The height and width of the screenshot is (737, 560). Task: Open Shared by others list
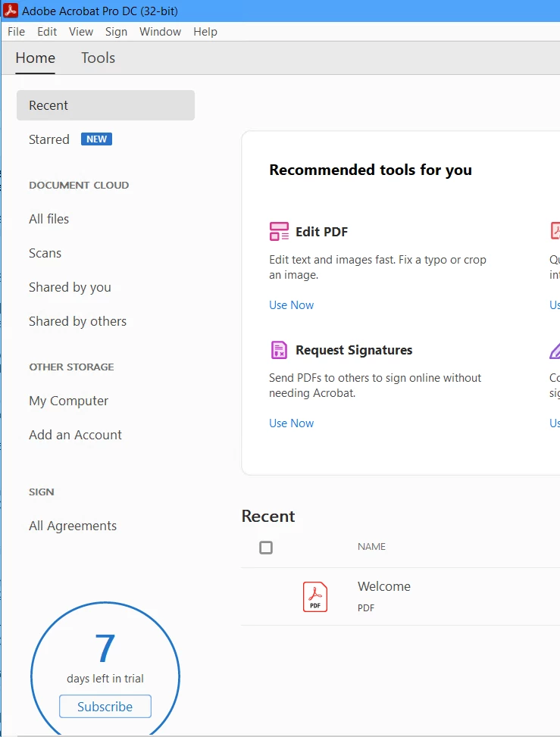click(77, 321)
